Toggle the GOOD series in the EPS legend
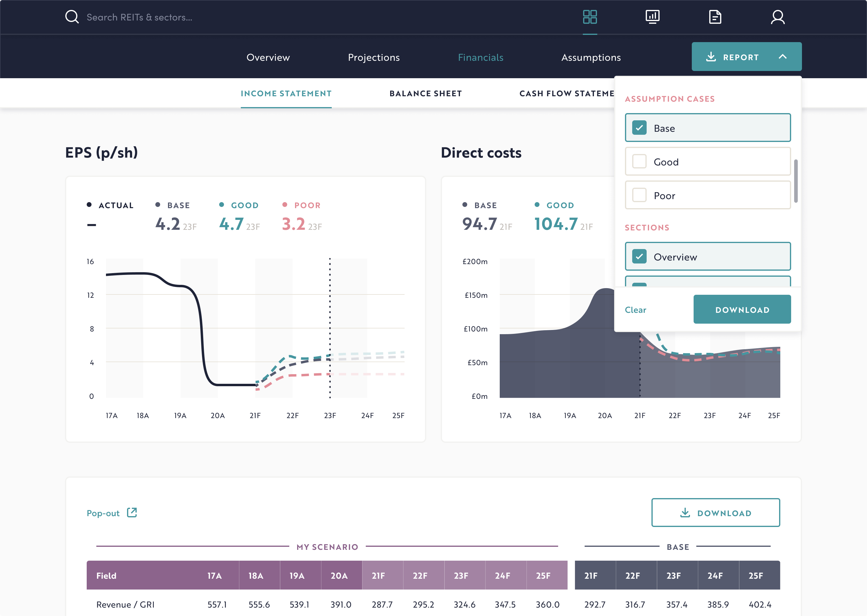The width and height of the screenshot is (867, 616). [238, 205]
